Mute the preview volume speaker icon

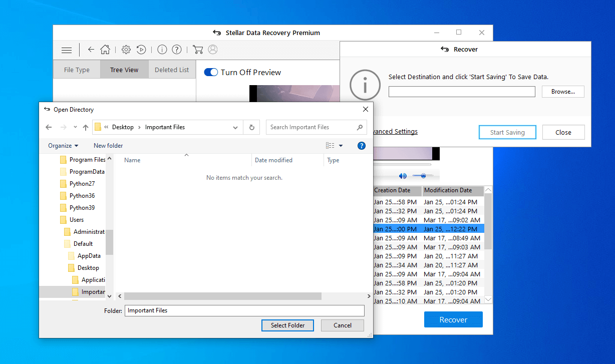(x=403, y=176)
